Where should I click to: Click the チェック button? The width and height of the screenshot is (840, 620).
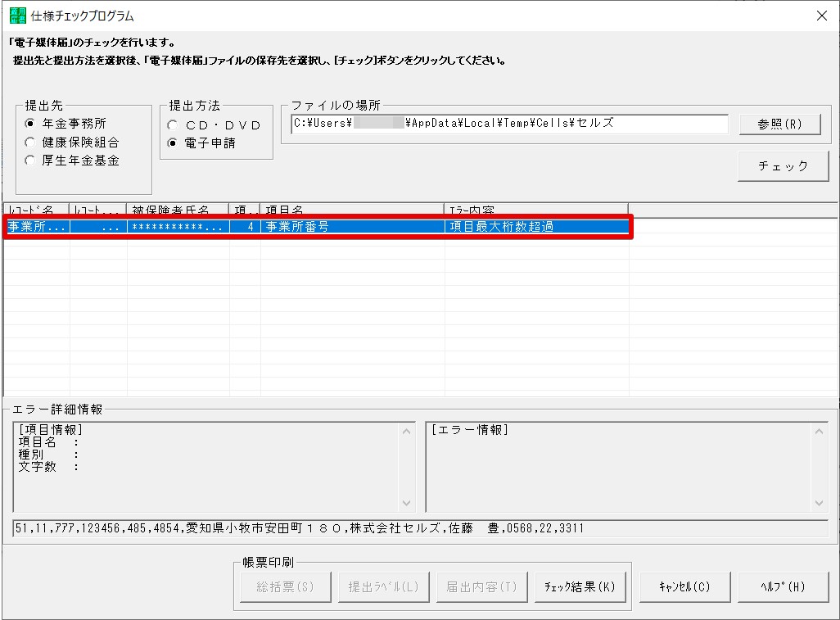[x=782, y=165]
